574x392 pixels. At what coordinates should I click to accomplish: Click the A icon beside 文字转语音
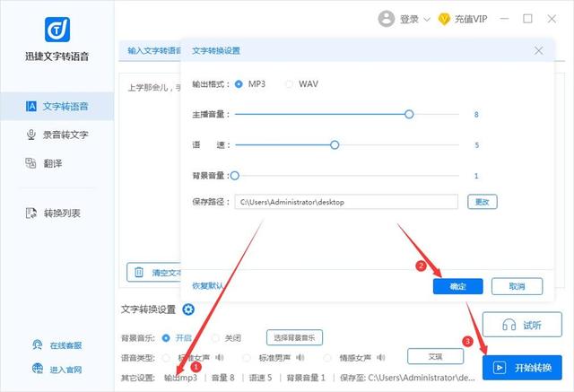(31, 107)
